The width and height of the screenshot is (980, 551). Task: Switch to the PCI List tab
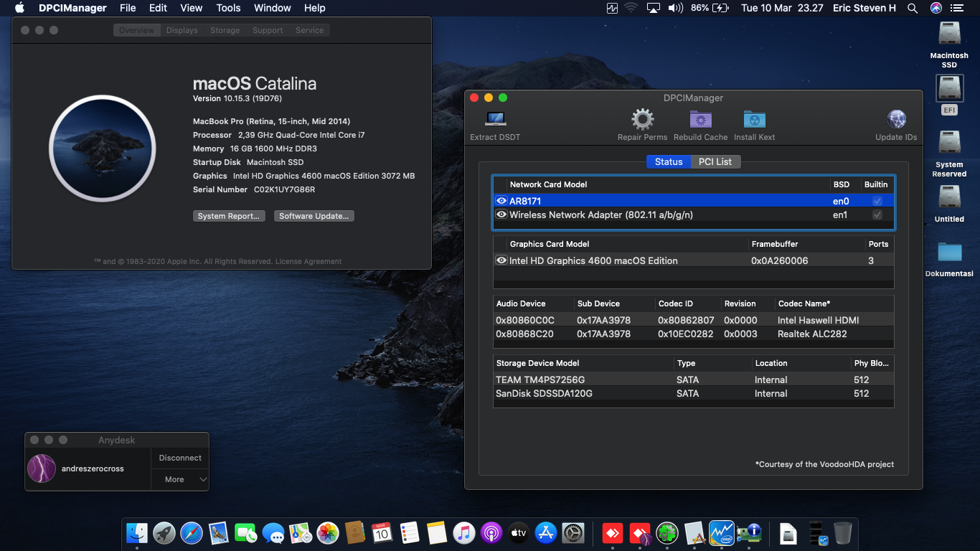(x=715, y=161)
